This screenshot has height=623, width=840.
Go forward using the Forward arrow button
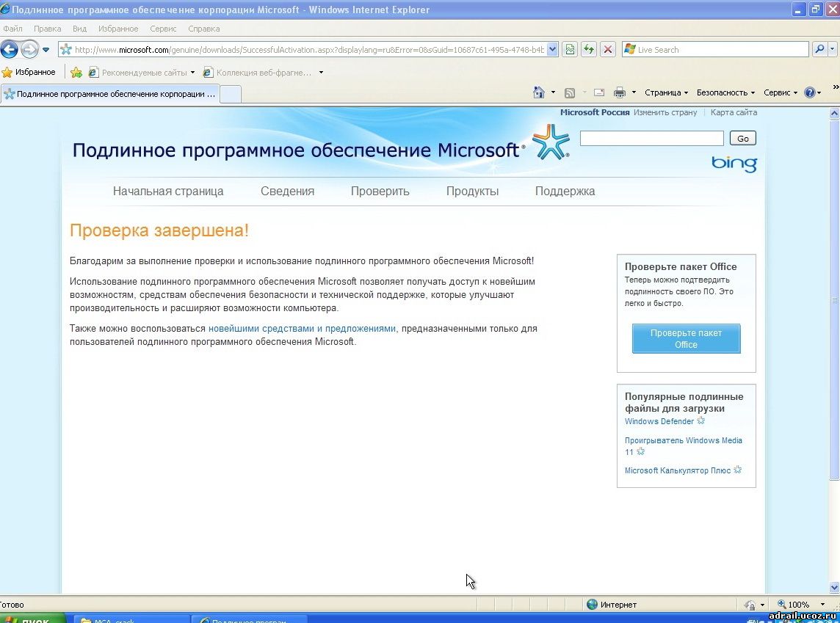(29, 50)
